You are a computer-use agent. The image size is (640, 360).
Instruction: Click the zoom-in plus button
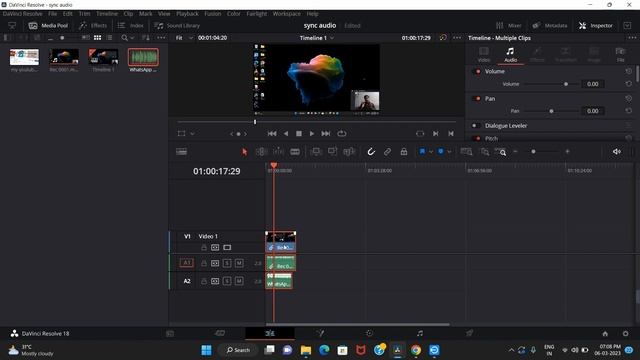click(x=567, y=151)
